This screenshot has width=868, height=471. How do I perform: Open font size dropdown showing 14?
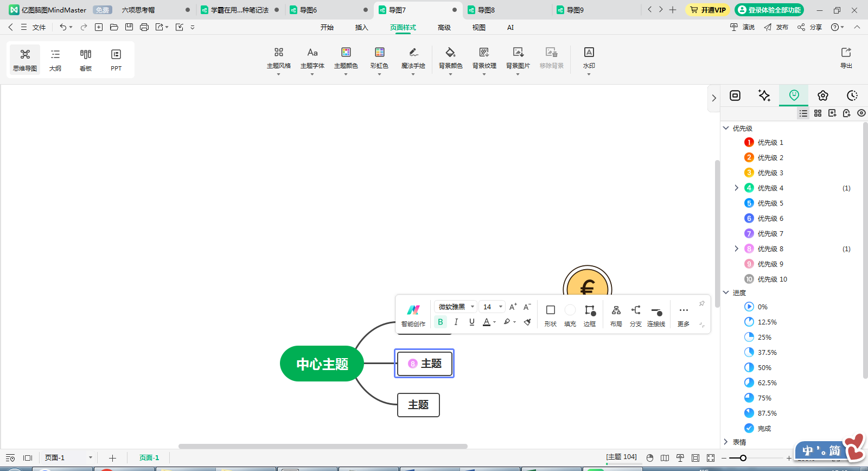click(492, 307)
